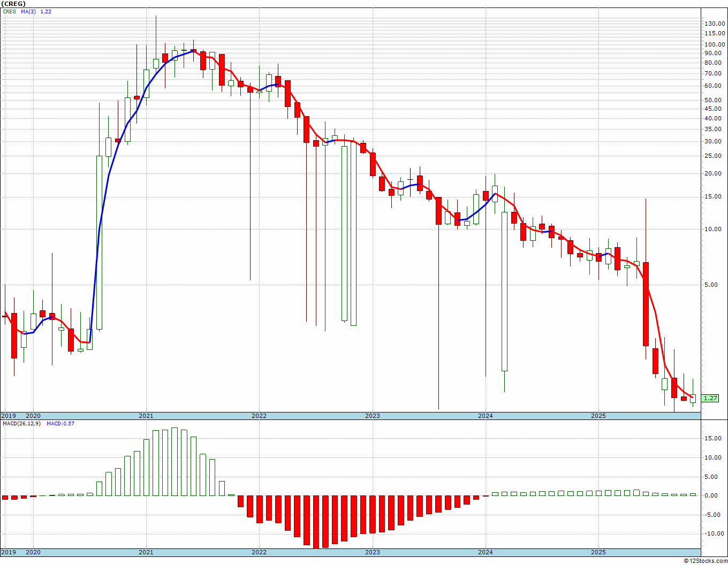The image size is (728, 565).
Task: Click the (CREG) chart title
Action: pyautogui.click(x=12, y=4)
